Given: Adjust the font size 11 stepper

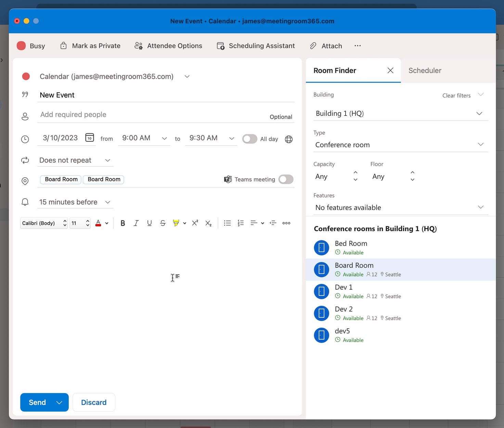Looking at the screenshot, I should 88,223.
